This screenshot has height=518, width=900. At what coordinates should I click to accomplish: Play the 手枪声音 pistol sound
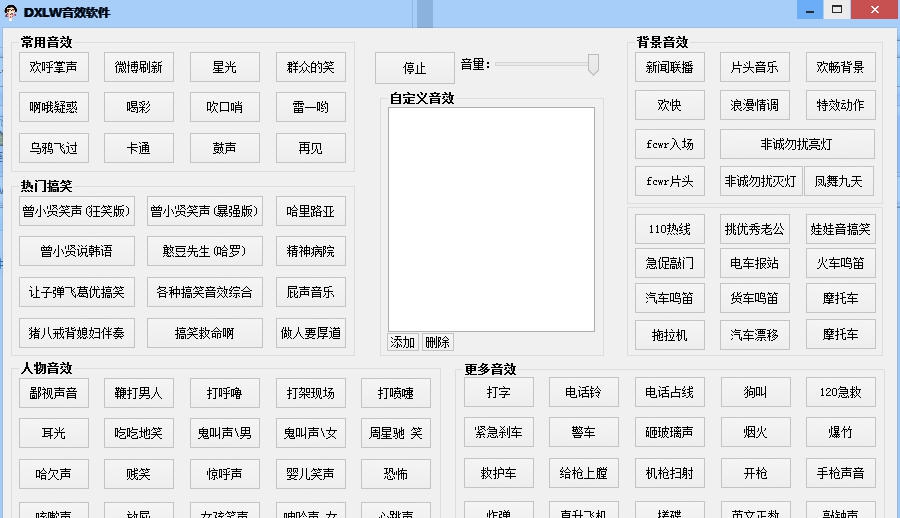(x=840, y=473)
